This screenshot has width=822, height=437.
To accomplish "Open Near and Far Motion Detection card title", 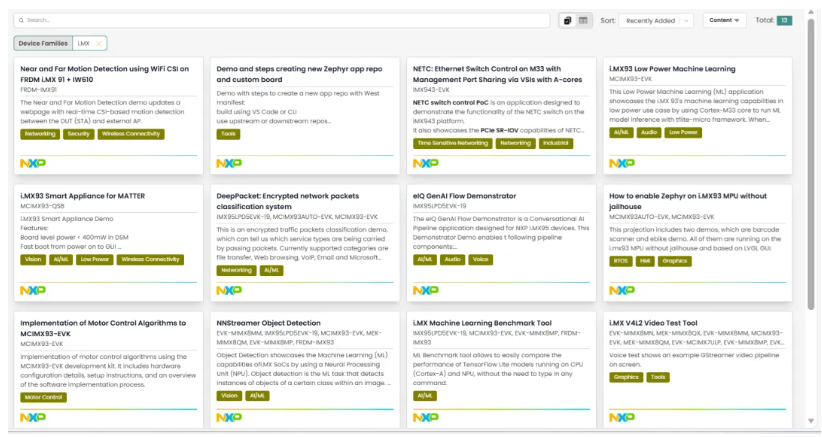I will coord(104,74).
